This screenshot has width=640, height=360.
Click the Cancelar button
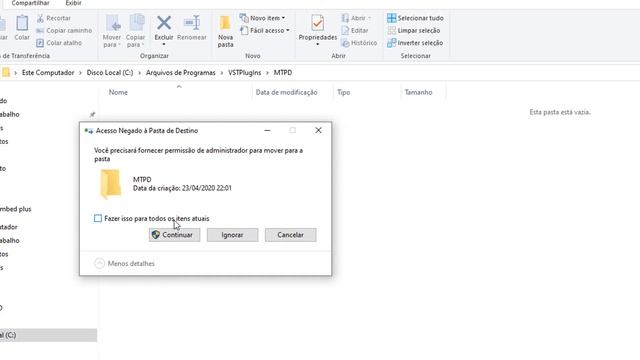tap(290, 235)
